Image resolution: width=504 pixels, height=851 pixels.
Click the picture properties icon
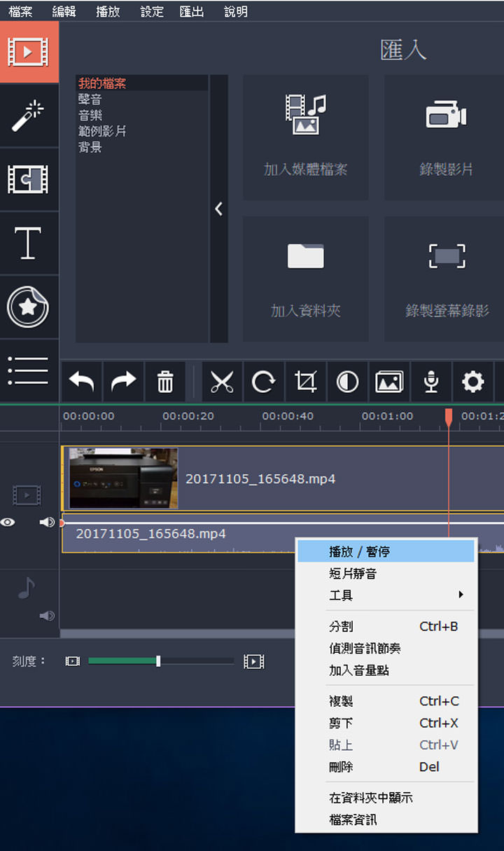[x=389, y=382]
